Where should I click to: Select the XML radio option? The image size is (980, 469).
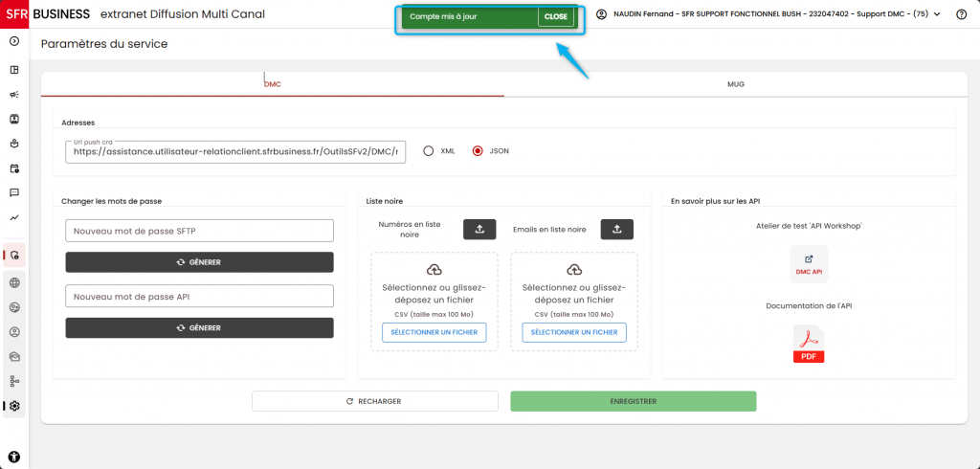pos(428,150)
